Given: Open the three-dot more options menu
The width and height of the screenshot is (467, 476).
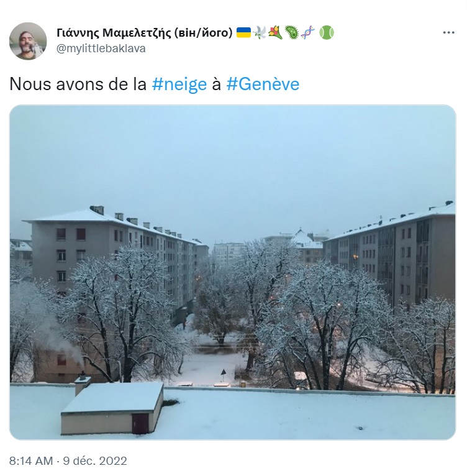Looking at the screenshot, I should (448, 32).
